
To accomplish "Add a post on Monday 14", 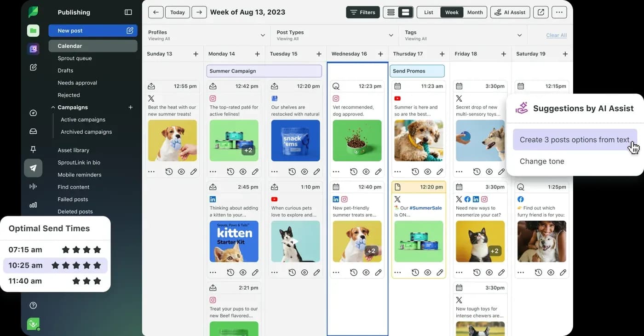I will click(258, 54).
